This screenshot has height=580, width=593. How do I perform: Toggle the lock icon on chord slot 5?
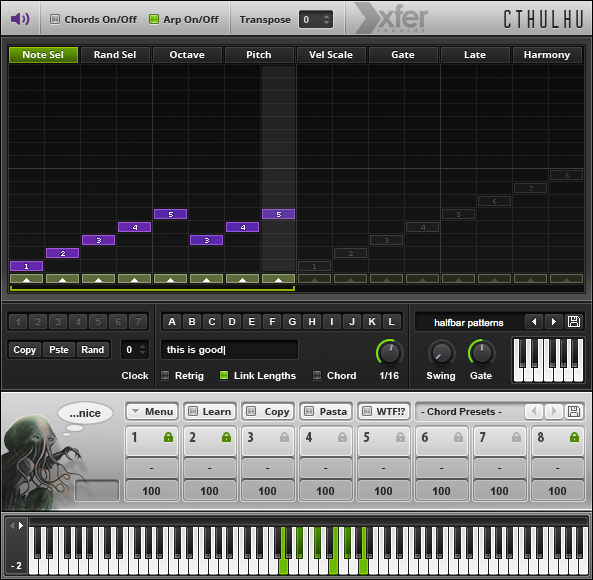(x=401, y=437)
